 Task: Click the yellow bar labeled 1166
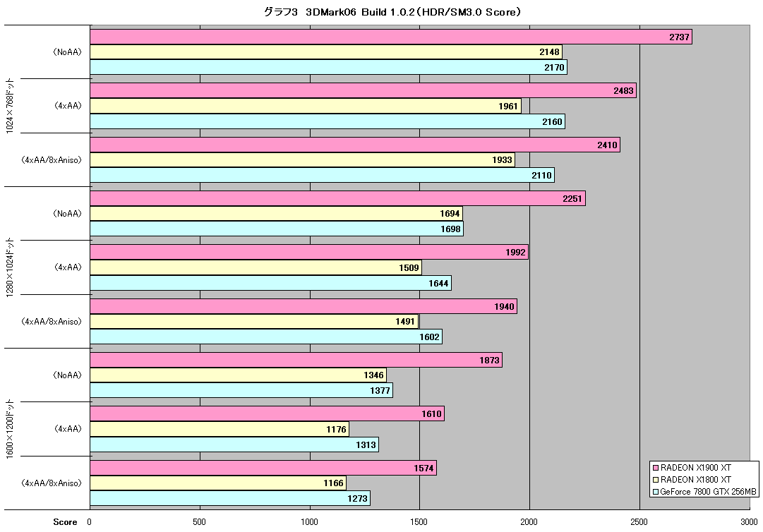point(218,483)
